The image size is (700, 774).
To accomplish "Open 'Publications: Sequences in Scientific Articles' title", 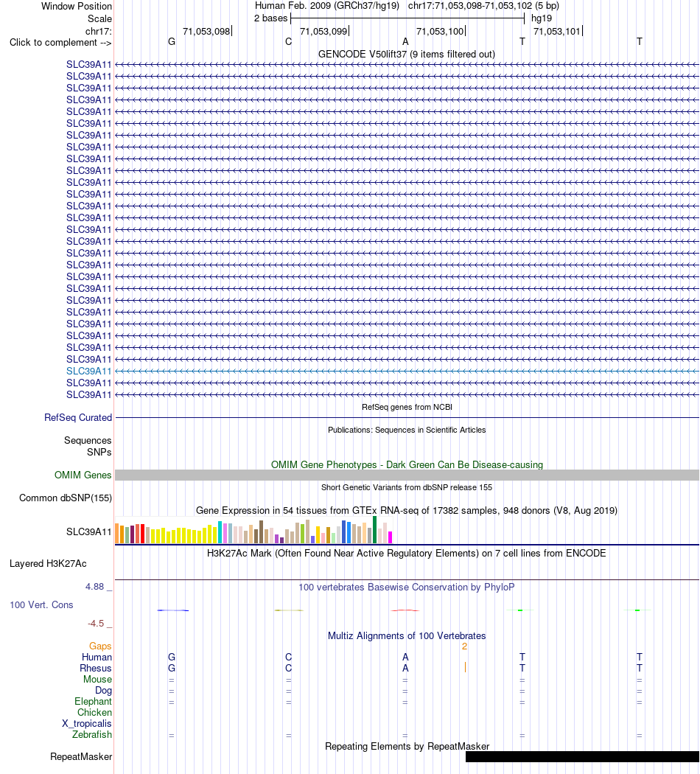I will click(x=407, y=430).
